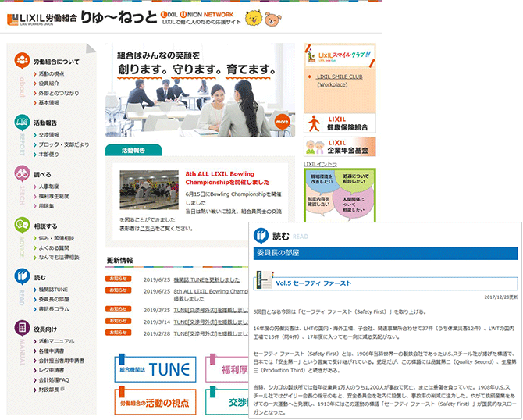Image resolution: width=523 pixels, height=420 pixels.
Task: Open the 8th ALL LIXIL Bowling Championship headline
Action: (227, 178)
